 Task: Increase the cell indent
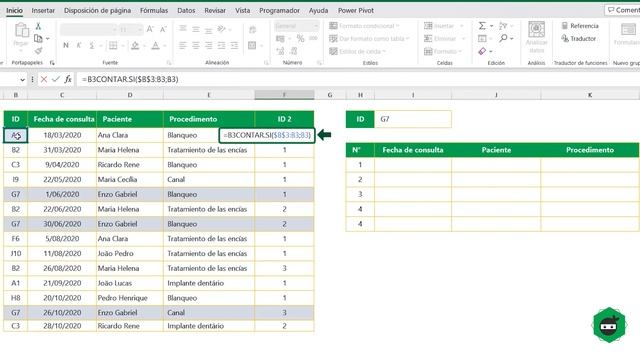(x=234, y=45)
